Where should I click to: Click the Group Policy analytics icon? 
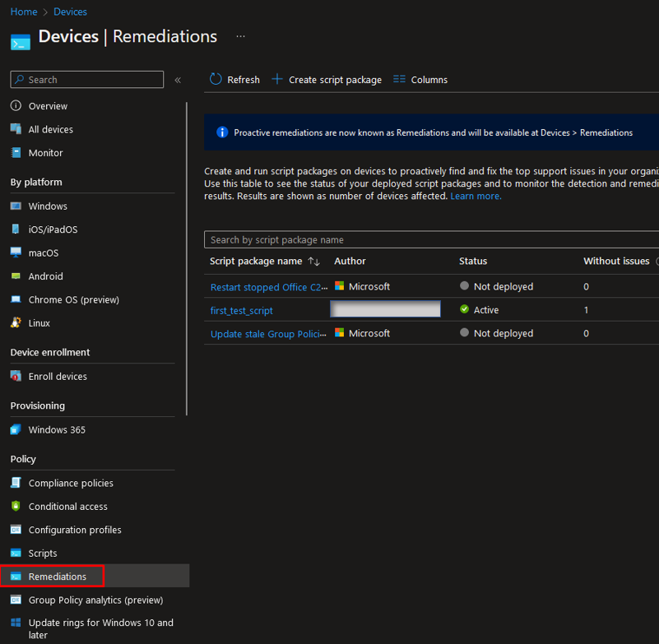tap(16, 600)
